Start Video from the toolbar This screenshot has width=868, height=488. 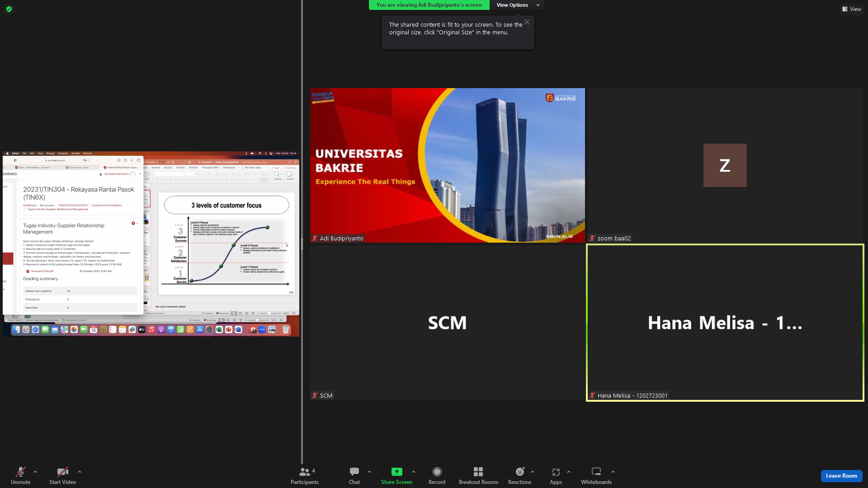[62, 475]
